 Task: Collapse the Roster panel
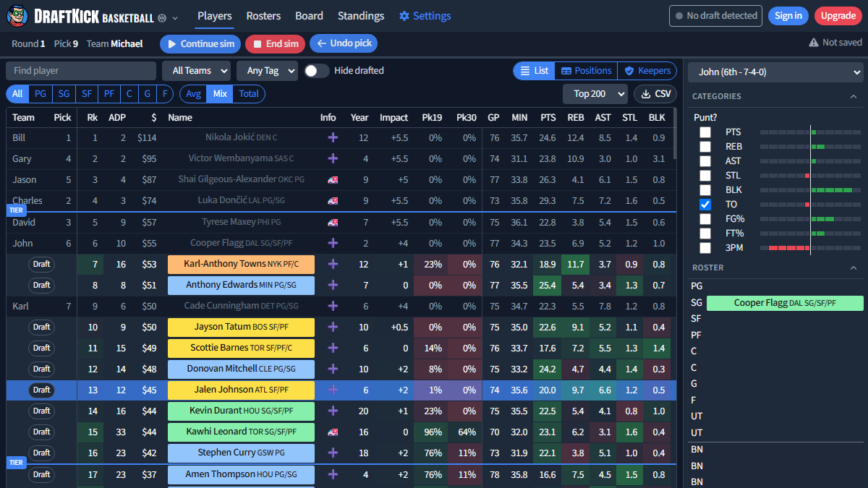pyautogui.click(x=853, y=267)
